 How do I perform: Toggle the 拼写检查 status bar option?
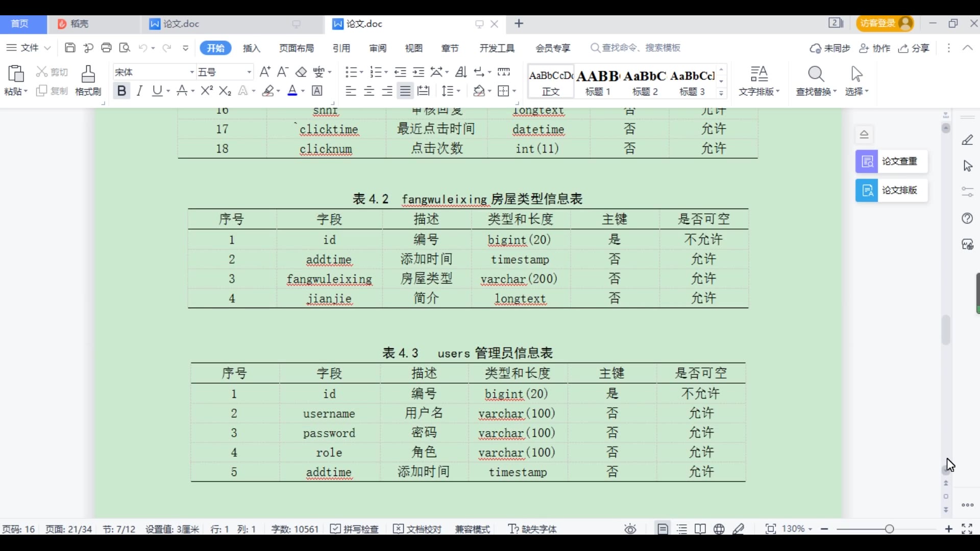354,529
